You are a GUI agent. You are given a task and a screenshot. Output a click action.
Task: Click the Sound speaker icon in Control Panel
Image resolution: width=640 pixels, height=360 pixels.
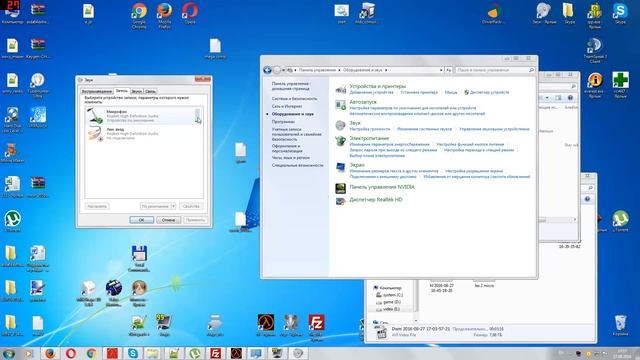click(x=340, y=125)
